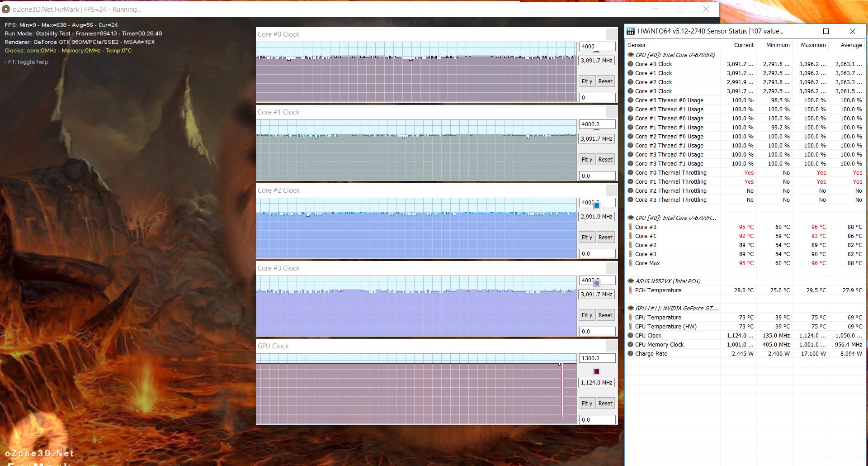This screenshot has width=868, height=466.
Task: Close the Core #0 Clock graph panel
Action: pos(611,34)
